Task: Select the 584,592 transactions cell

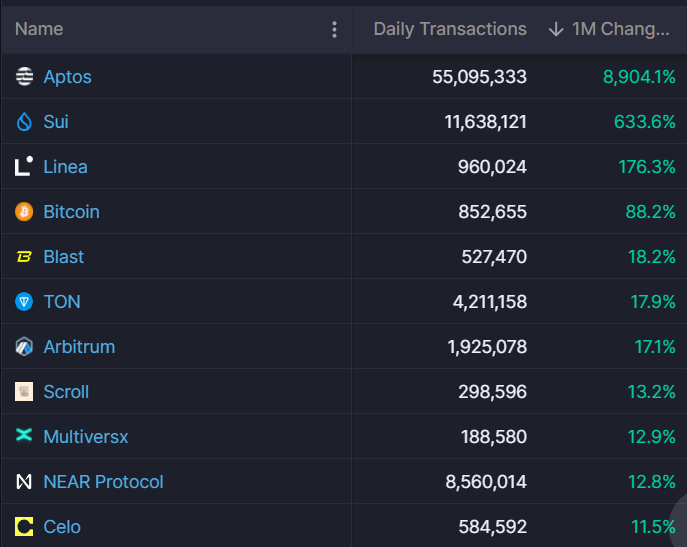Action: 492,527
